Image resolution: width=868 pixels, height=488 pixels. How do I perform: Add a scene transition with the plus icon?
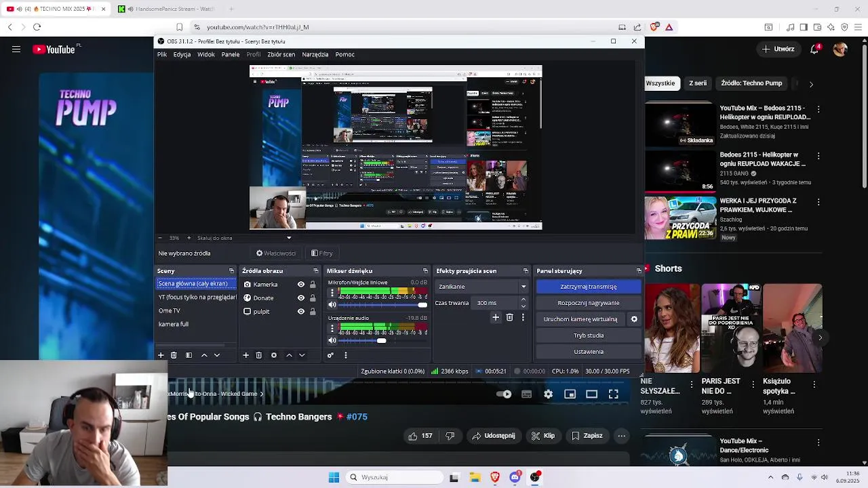[496, 317]
